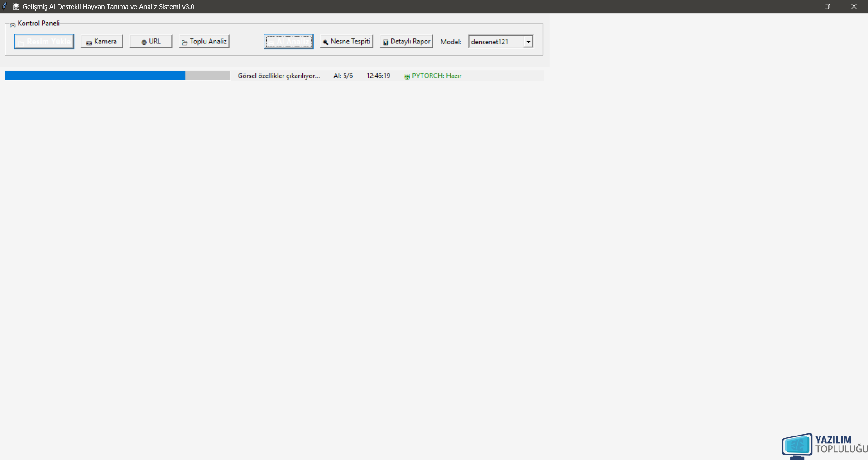Minimize the application window
The width and height of the screenshot is (868, 460).
coord(801,6)
